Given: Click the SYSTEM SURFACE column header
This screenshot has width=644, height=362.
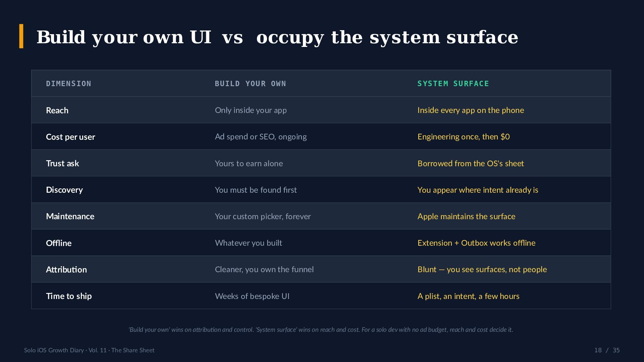Looking at the screenshot, I should pyautogui.click(x=453, y=83).
